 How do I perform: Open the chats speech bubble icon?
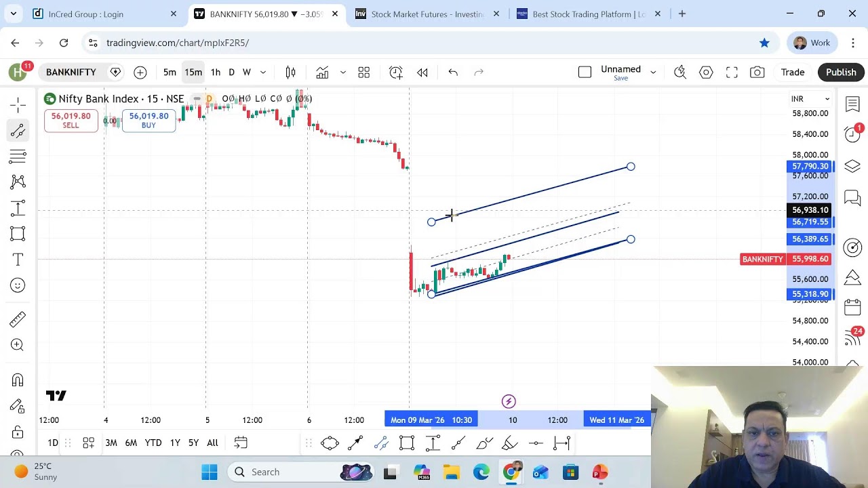point(852,198)
